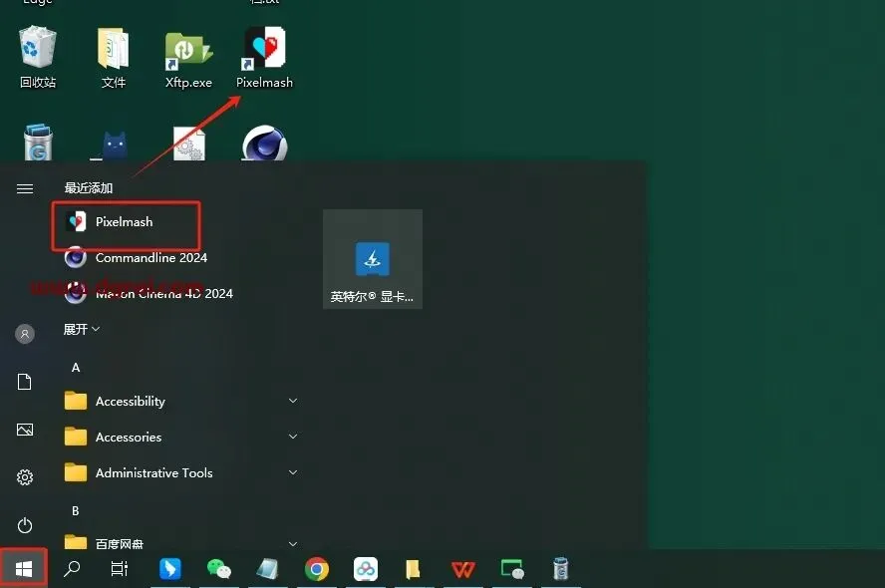The image size is (885, 588).
Task: Open the Recycle Bin (回收站) desktop icon
Action: (38, 58)
